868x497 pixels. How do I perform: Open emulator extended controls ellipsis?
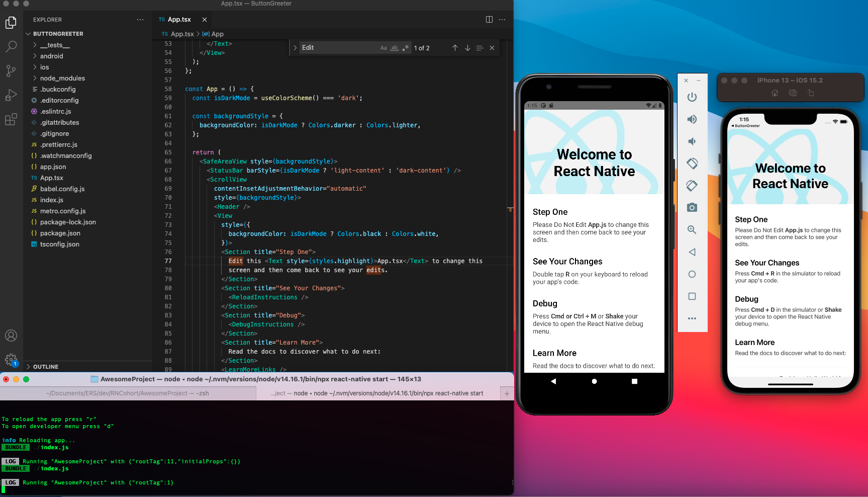pos(692,318)
